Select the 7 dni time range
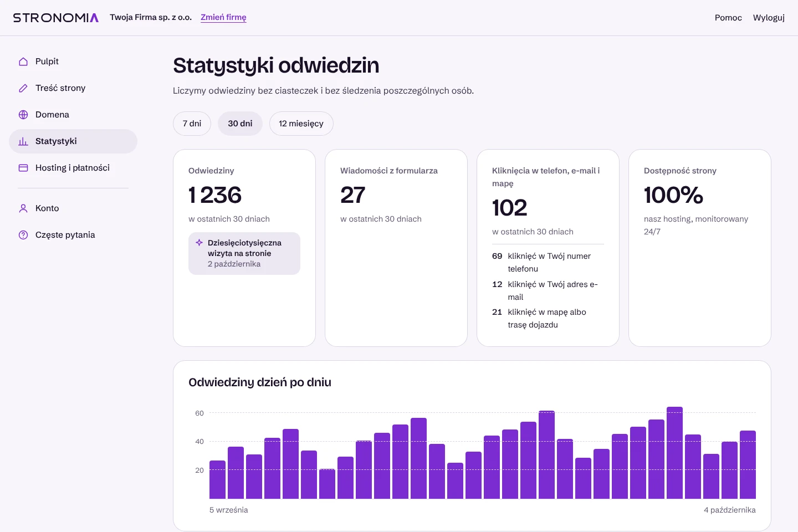Image resolution: width=798 pixels, height=532 pixels. pos(192,124)
